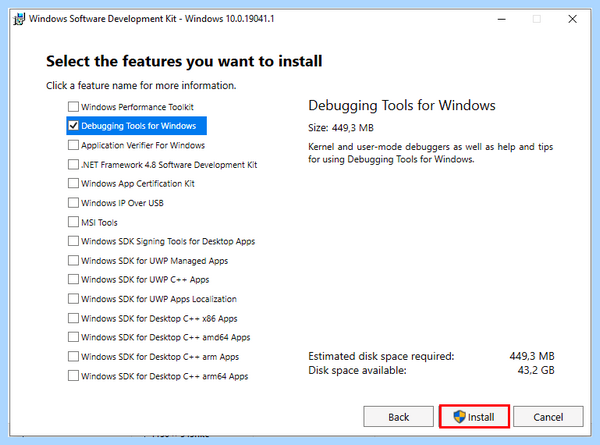600x445 pixels.
Task: Abort setup with the Cancel button
Action: pyautogui.click(x=548, y=417)
